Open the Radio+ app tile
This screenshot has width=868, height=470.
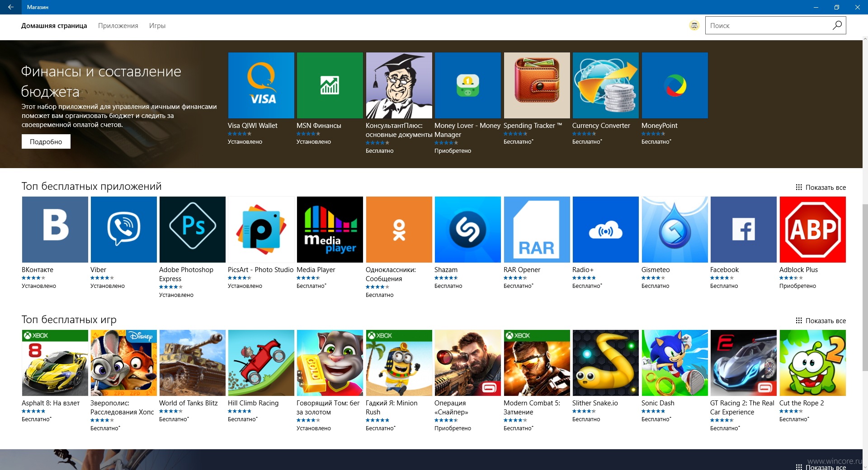point(606,230)
